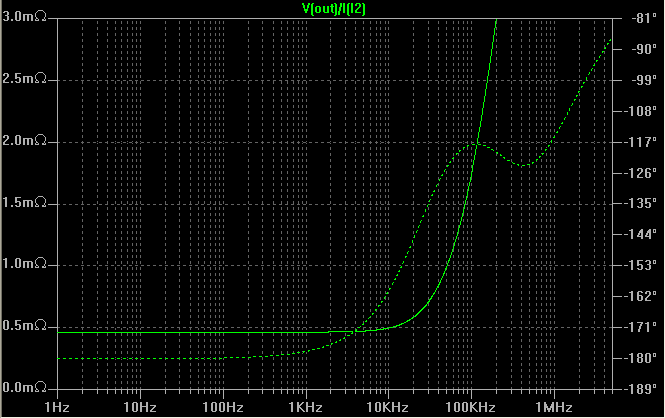
Task: Click the 1.0mΩ left axis label
Action: click(24, 264)
